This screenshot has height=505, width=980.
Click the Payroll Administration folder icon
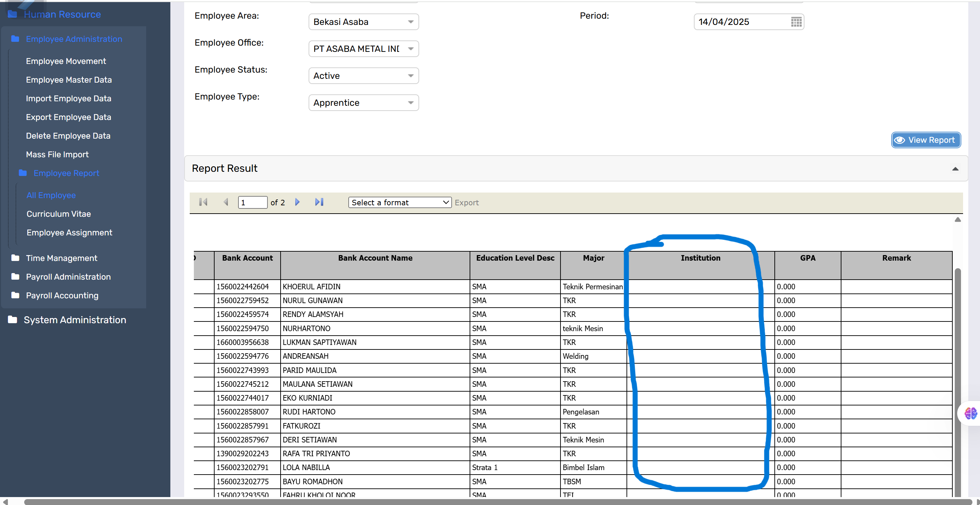(x=15, y=277)
